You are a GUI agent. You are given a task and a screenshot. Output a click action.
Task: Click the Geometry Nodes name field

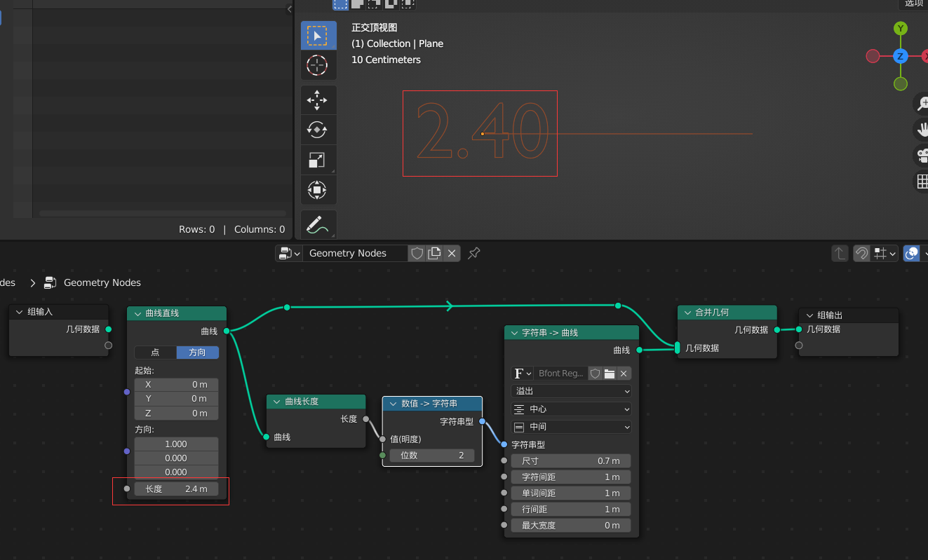[x=356, y=253]
